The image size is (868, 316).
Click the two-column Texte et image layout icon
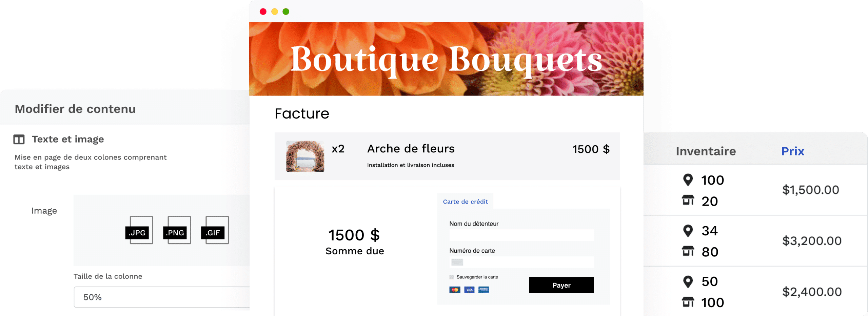coord(19,139)
